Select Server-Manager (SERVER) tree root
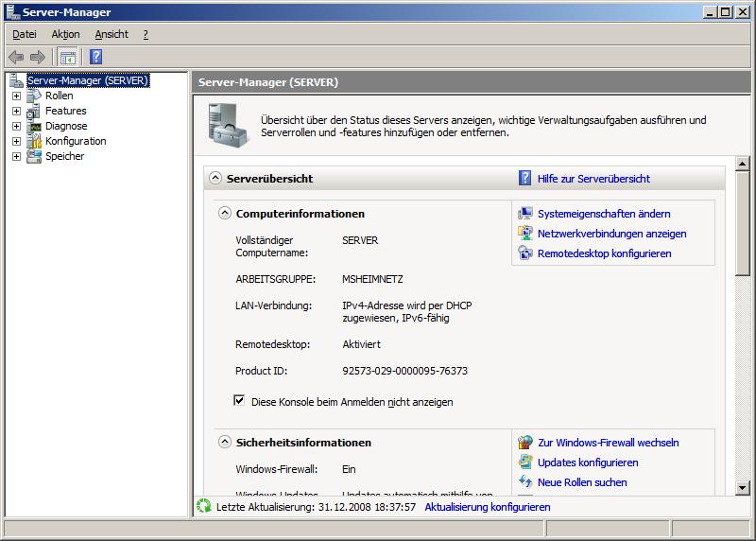This screenshot has height=541, width=756. point(88,80)
